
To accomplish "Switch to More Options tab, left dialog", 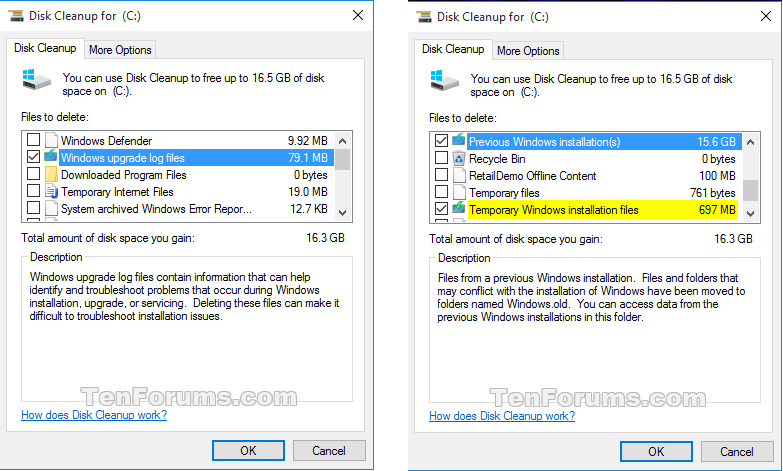I will [x=120, y=50].
